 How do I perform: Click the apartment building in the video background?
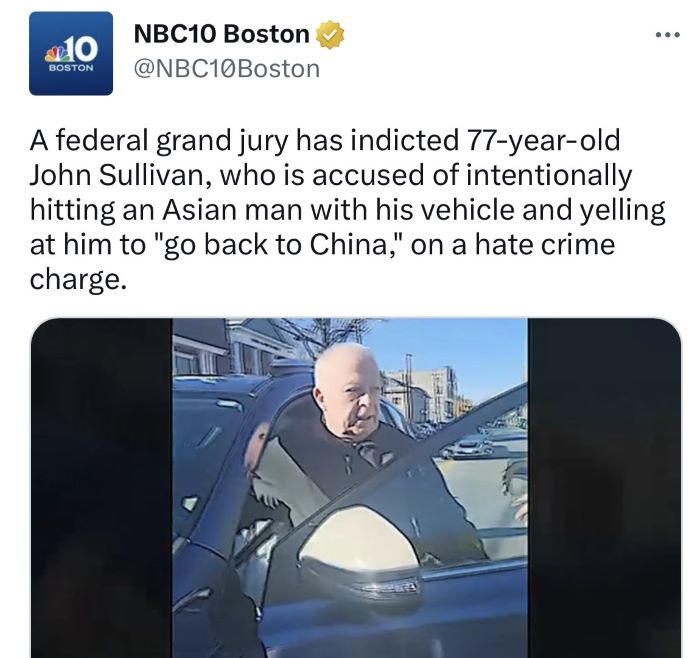pyautogui.click(x=424, y=393)
